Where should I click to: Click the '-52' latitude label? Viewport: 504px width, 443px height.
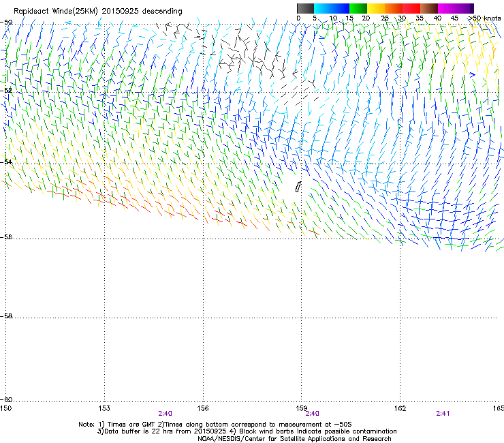pyautogui.click(x=6, y=91)
